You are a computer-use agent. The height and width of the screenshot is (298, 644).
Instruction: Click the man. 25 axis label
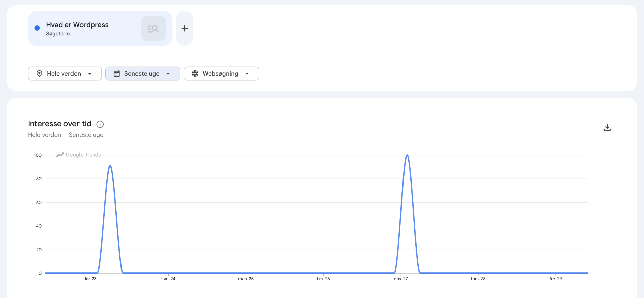[246, 279]
